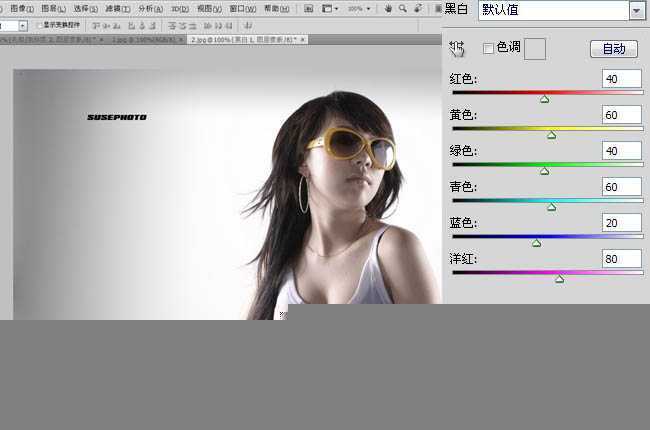650x430 pixels.
Task: Click the distribute bottom edges icon
Action: (192, 26)
